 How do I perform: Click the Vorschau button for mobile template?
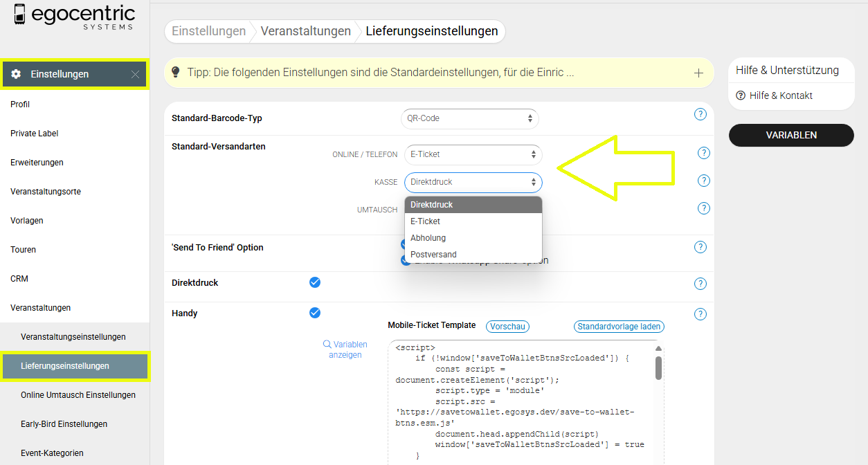point(507,327)
